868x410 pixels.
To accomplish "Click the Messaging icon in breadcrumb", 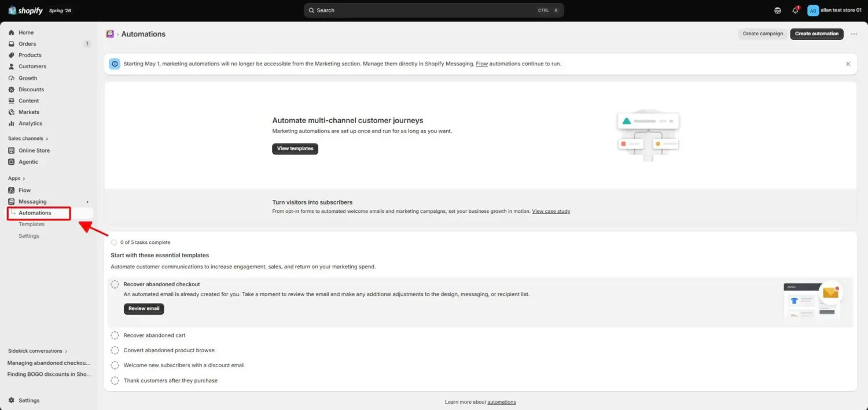I will point(110,34).
